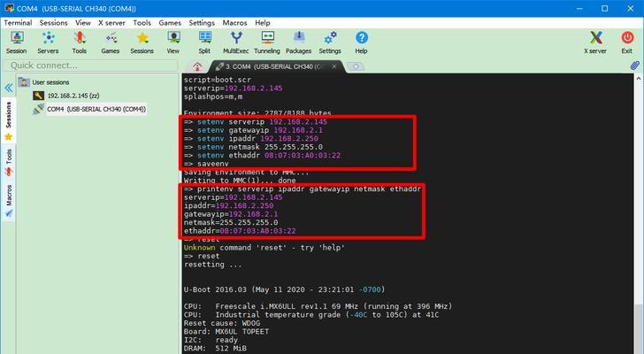Viewport: 644px width, 354px height.
Task: Click the 'DRAM: 512 MiB' terminal line
Action: coord(215,349)
